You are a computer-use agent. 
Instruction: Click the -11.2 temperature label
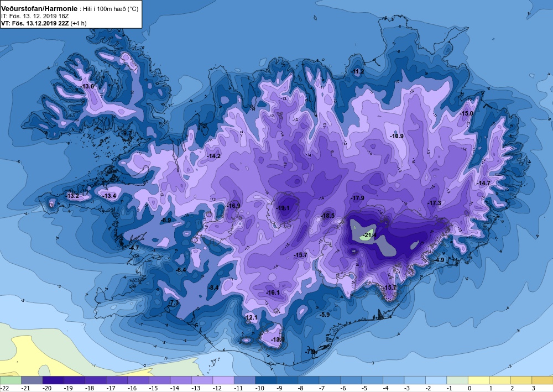(357, 71)
